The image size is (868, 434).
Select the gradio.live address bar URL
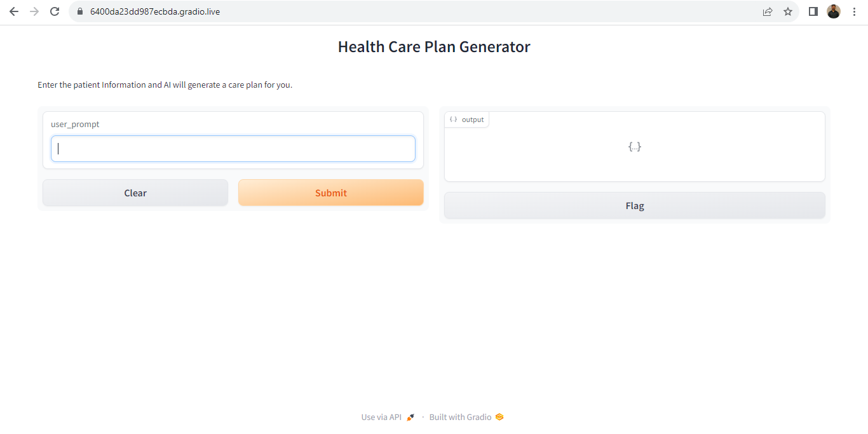click(x=155, y=11)
